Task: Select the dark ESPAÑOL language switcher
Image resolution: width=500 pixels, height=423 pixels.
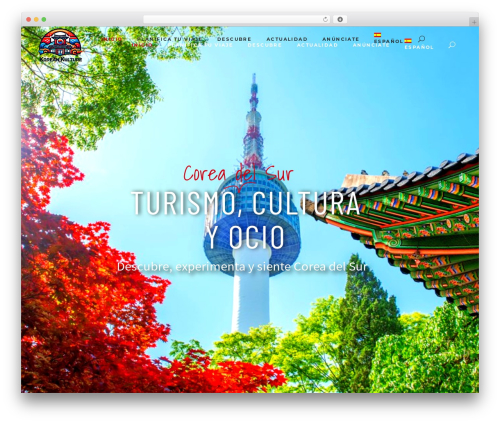Action: click(x=388, y=41)
